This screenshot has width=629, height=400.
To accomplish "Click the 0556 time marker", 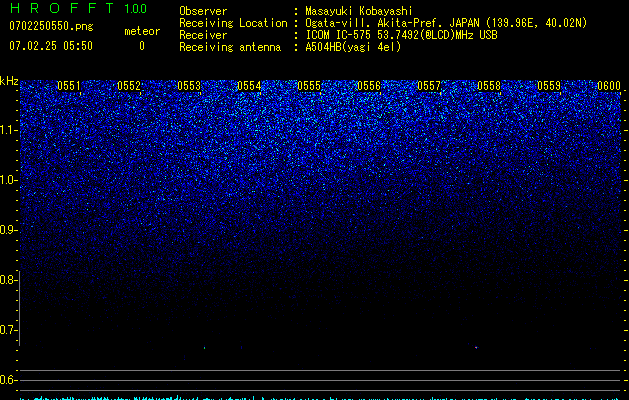I will point(369,86).
